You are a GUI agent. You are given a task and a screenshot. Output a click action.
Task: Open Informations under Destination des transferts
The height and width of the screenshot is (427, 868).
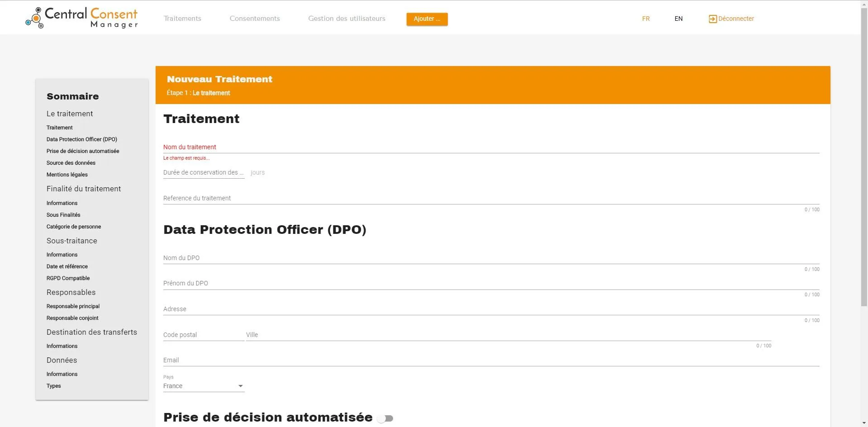click(62, 346)
